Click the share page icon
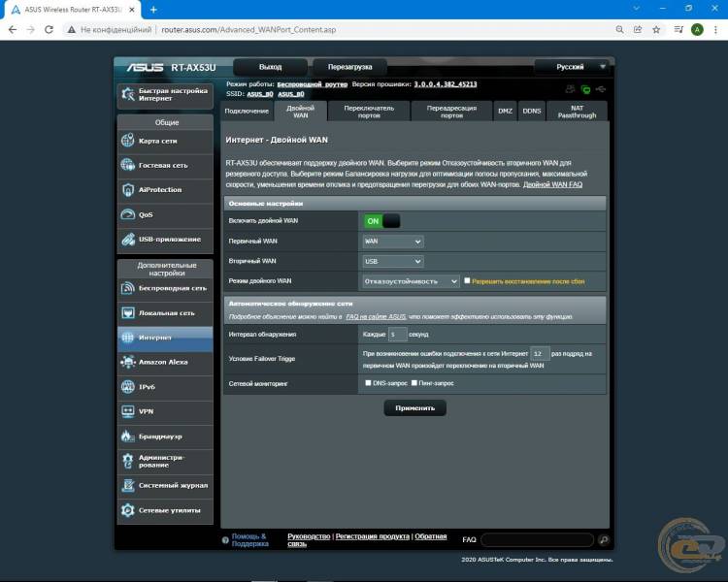The width and height of the screenshot is (728, 582). click(638, 30)
